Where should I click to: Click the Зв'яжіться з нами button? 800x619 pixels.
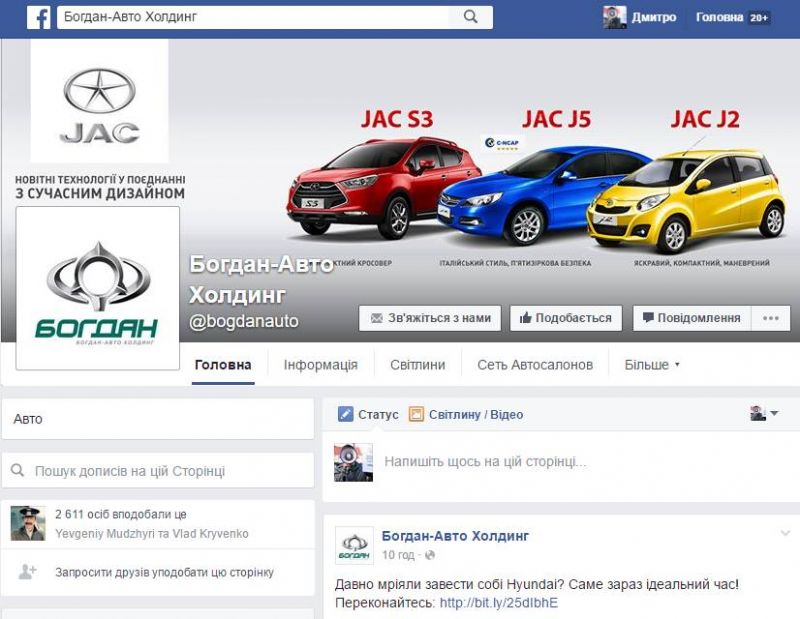pos(430,318)
